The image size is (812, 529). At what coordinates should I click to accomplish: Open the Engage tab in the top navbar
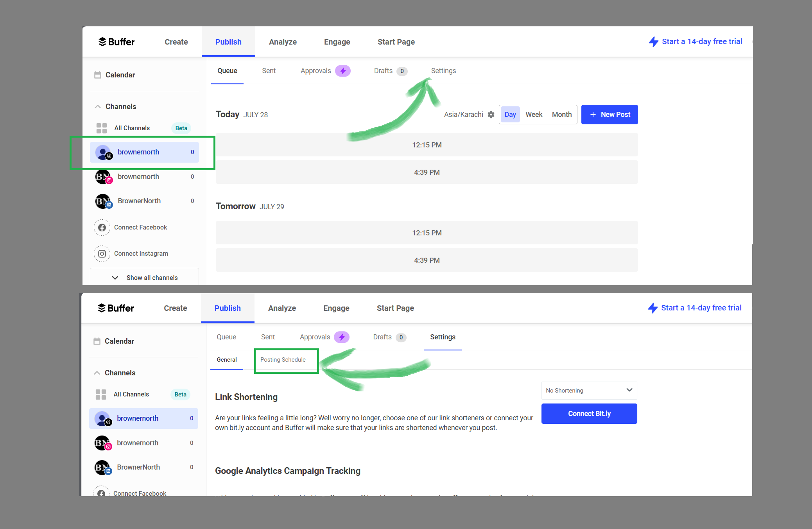point(337,42)
